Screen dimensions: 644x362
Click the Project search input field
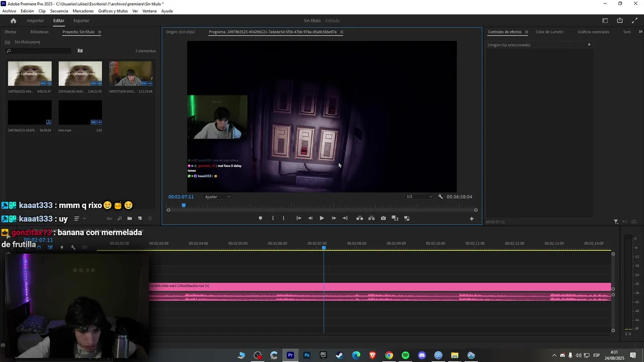[39, 51]
